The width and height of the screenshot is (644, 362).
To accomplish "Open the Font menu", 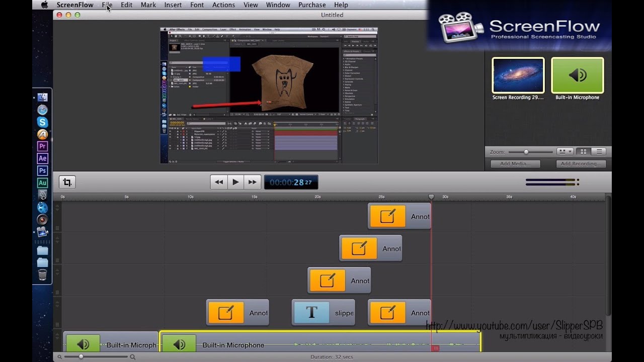I will point(197,5).
